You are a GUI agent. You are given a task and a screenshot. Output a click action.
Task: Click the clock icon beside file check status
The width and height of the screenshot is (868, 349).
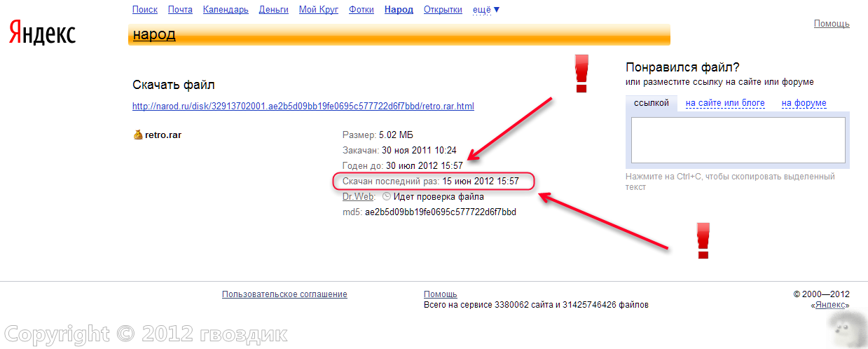click(x=386, y=197)
